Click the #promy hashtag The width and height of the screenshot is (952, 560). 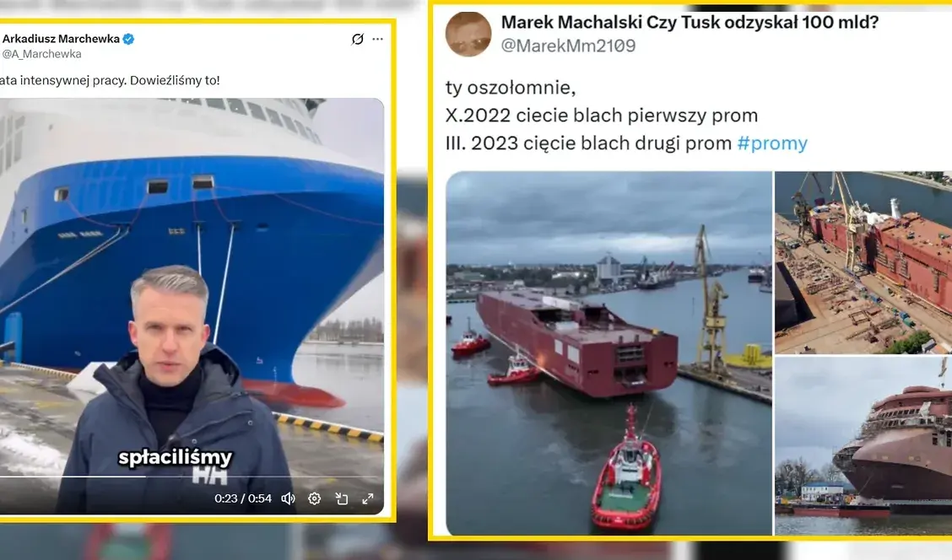pos(772,143)
